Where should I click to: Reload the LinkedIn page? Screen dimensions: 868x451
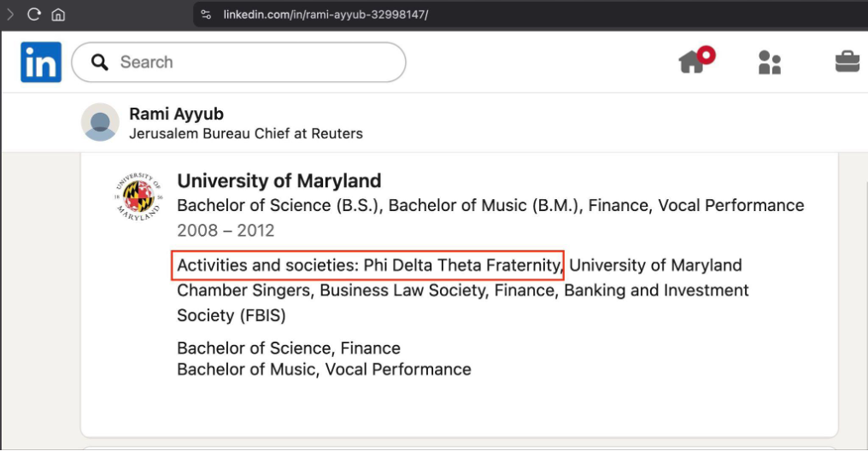click(34, 15)
